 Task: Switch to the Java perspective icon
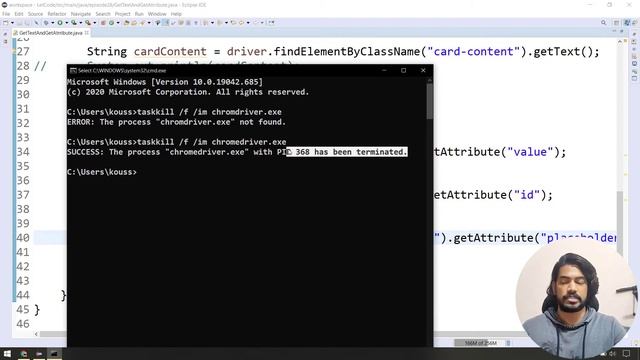627,23
